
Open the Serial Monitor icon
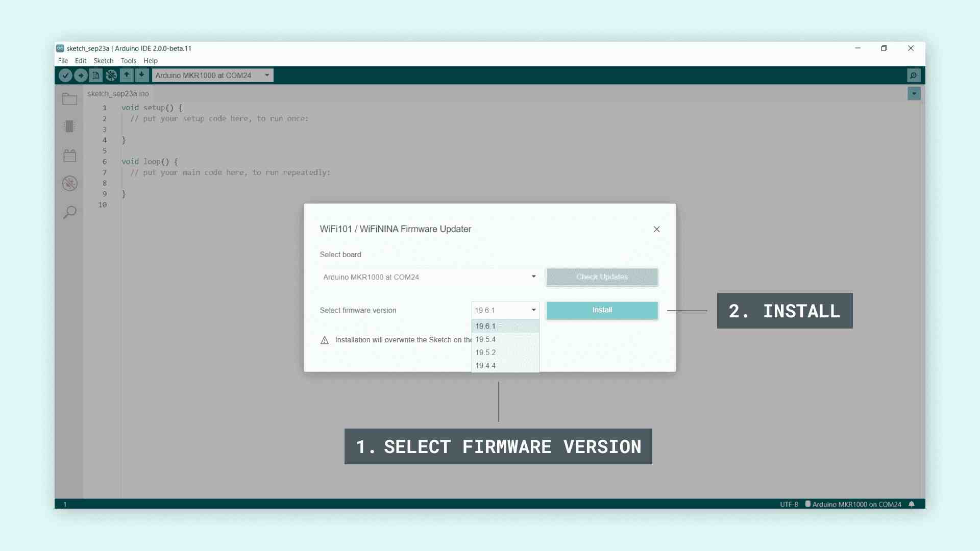(913, 76)
